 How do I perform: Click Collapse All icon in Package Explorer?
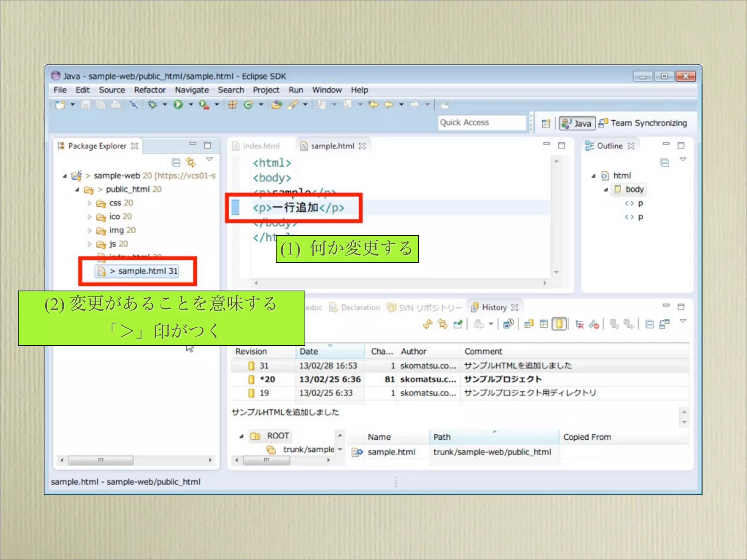176,162
